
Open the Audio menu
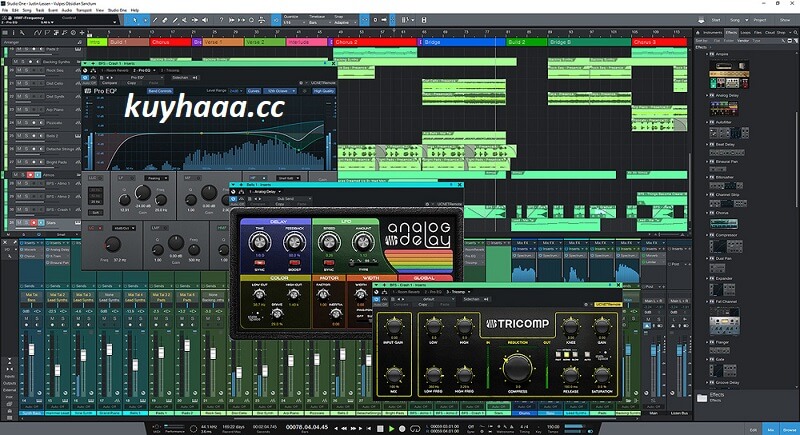tap(67, 10)
